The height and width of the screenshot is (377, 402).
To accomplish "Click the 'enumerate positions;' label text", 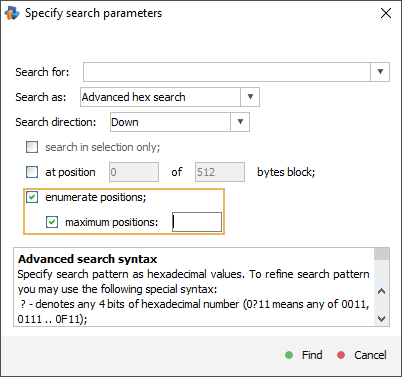I will point(96,197).
